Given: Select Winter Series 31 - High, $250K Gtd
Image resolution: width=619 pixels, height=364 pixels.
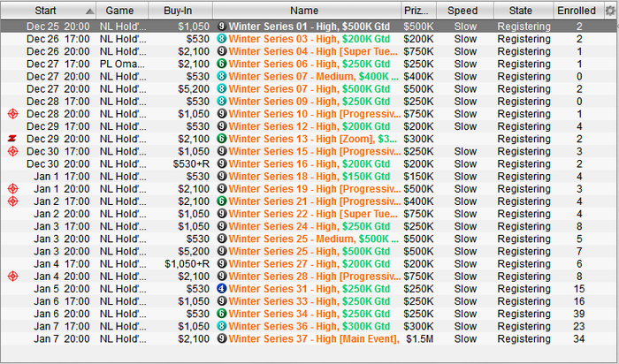Looking at the screenshot, I should click(x=309, y=289).
